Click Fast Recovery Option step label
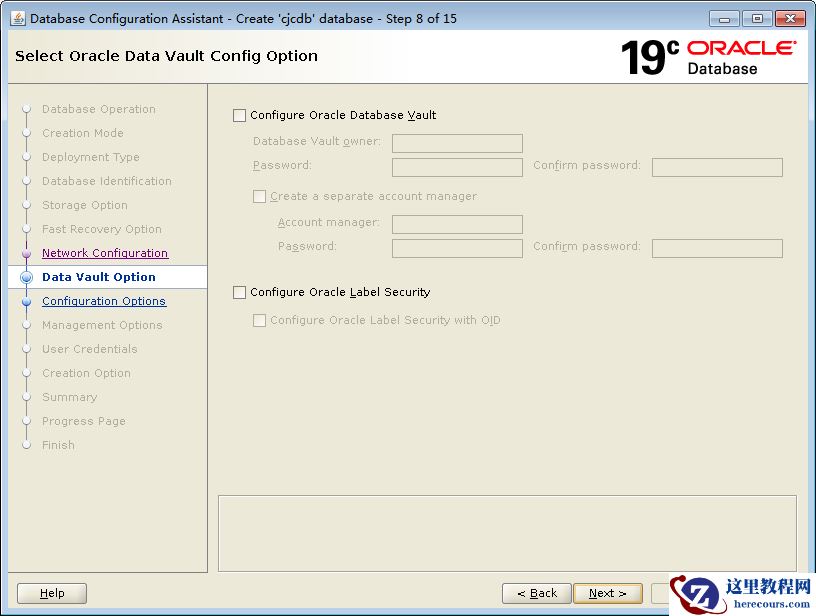Image resolution: width=816 pixels, height=616 pixels. tap(102, 229)
